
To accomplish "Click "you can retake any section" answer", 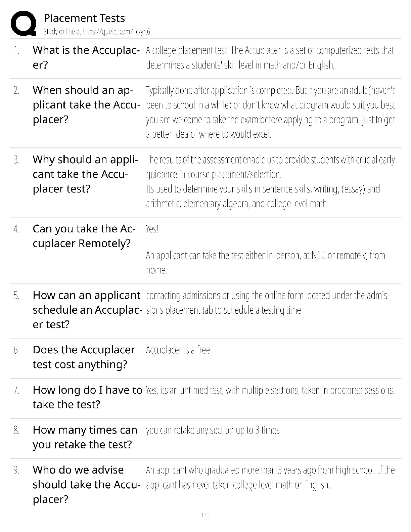I will pyautogui.click(x=213, y=430).
